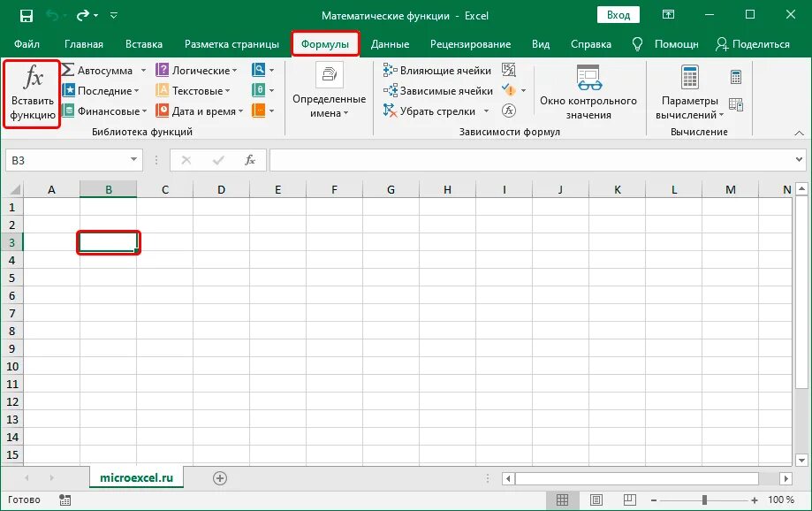Expand the formula bar chevron
This screenshot has width=812, height=511.
799,160
